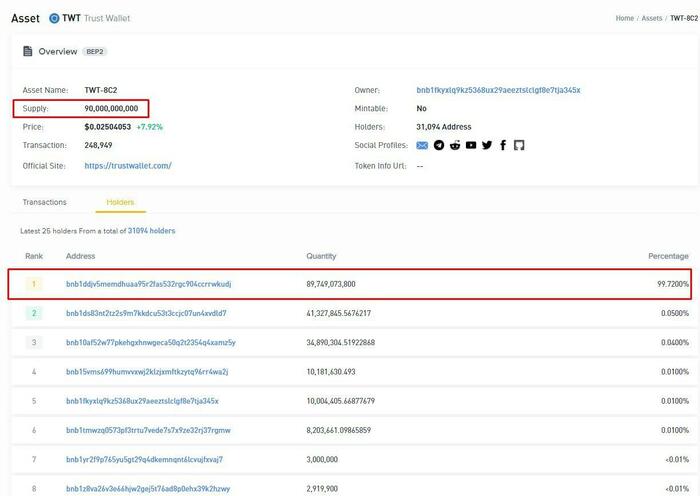Click the BEP2 badge beside Overview

coord(95,52)
